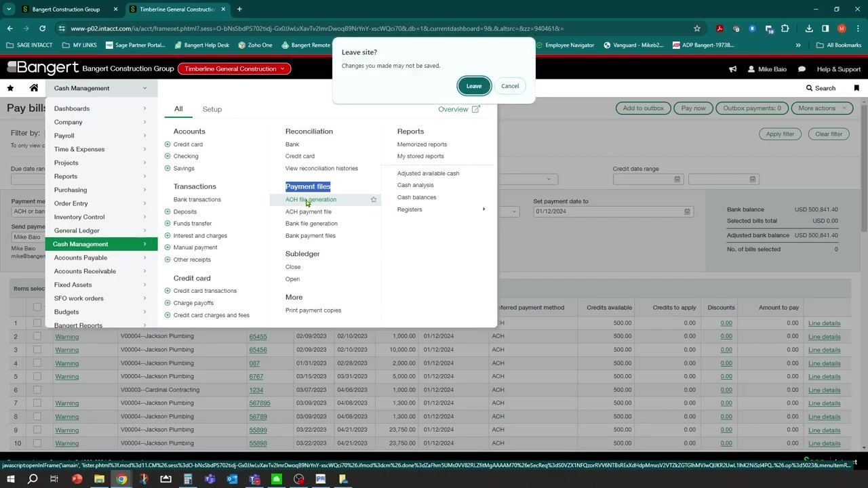Image resolution: width=868 pixels, height=488 pixels.
Task: Click the Pay now button
Action: point(693,108)
